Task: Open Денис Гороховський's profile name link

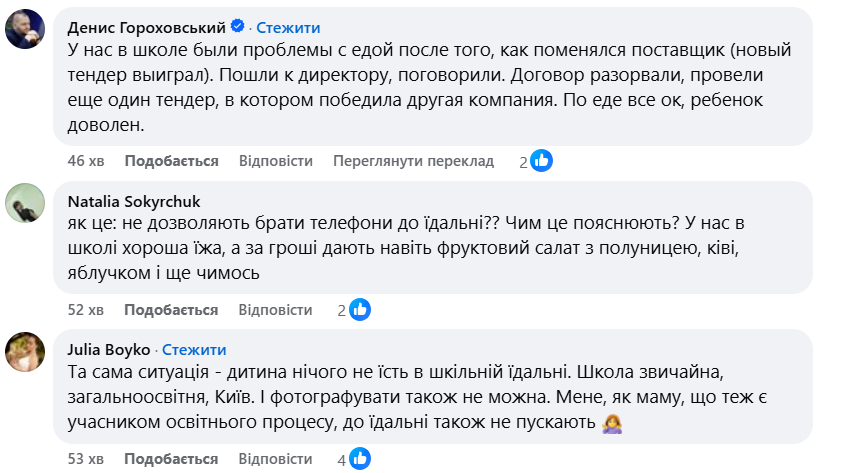Action: point(148,25)
